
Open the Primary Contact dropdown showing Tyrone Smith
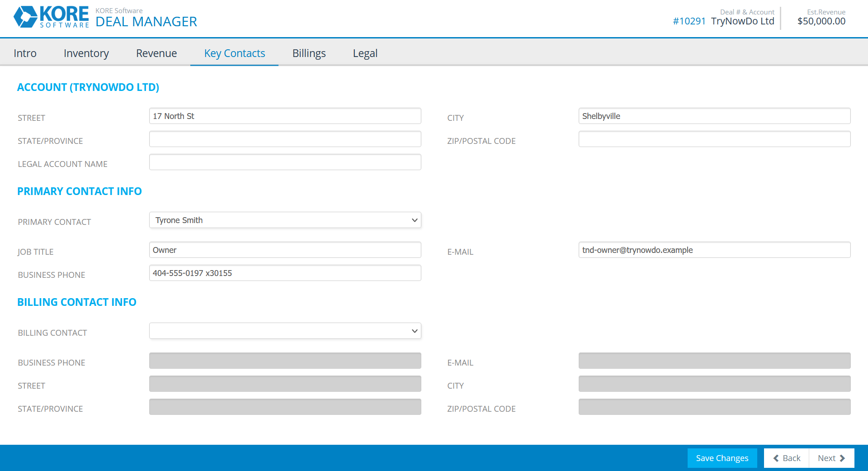[x=285, y=220]
